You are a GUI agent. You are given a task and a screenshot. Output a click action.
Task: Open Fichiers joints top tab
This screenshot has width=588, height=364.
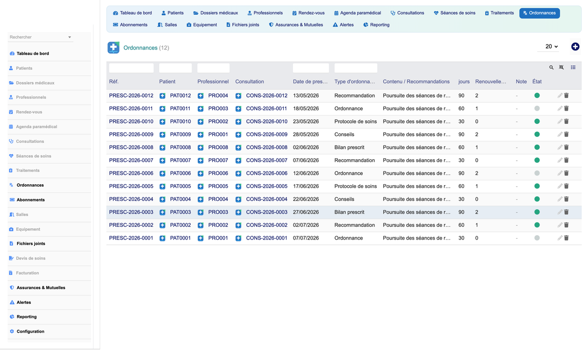(x=243, y=24)
